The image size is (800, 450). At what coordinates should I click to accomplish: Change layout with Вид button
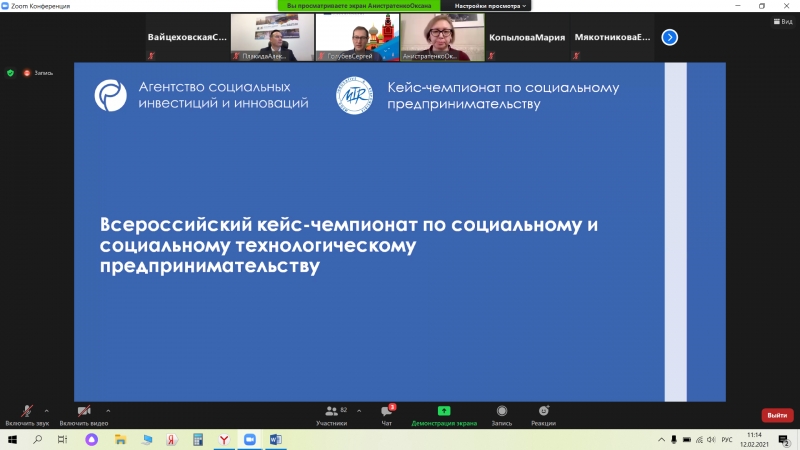click(783, 21)
